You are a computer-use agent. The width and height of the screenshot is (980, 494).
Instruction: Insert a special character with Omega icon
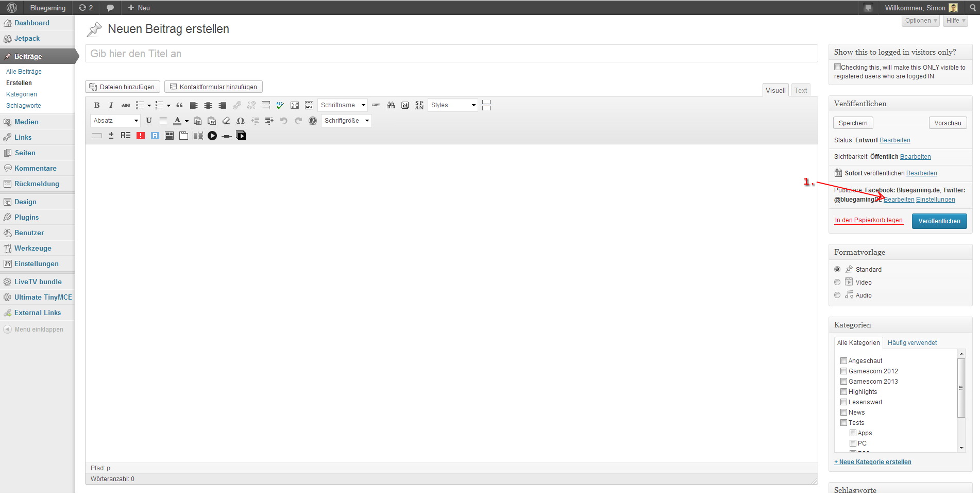[241, 121]
